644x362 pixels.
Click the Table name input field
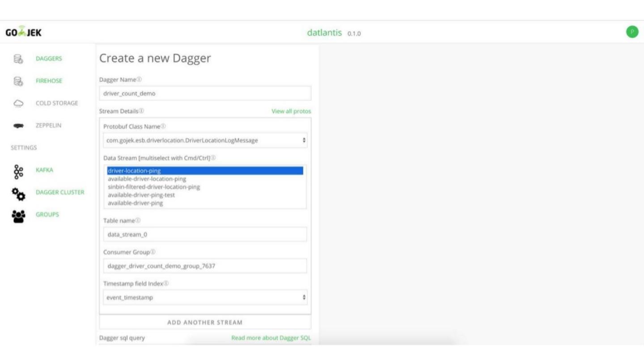[205, 234]
